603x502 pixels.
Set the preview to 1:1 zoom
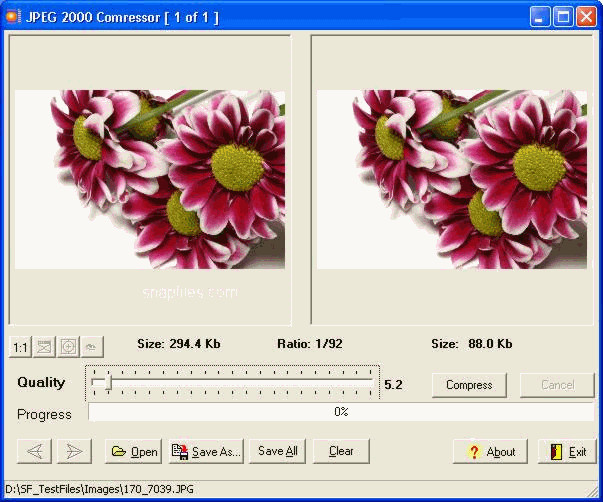pos(20,347)
